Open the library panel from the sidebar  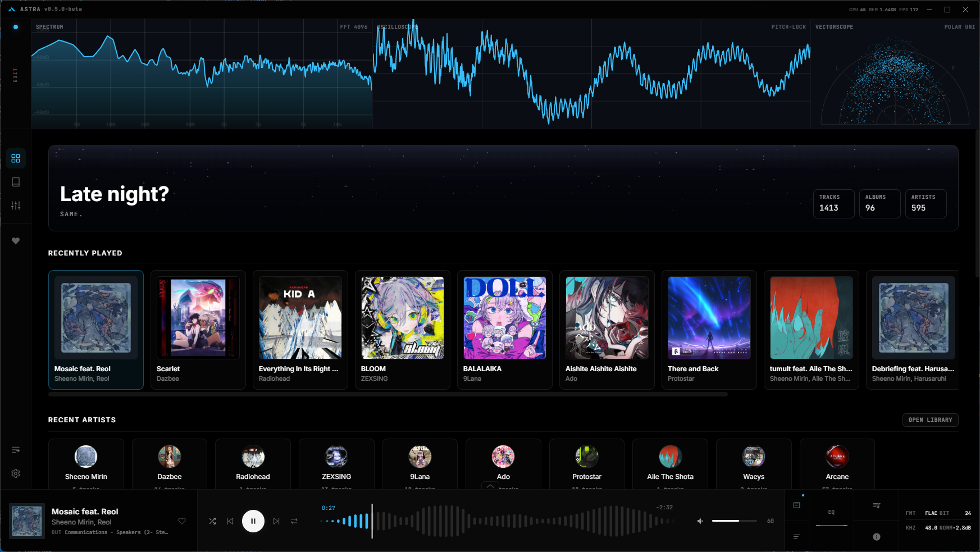(16, 181)
